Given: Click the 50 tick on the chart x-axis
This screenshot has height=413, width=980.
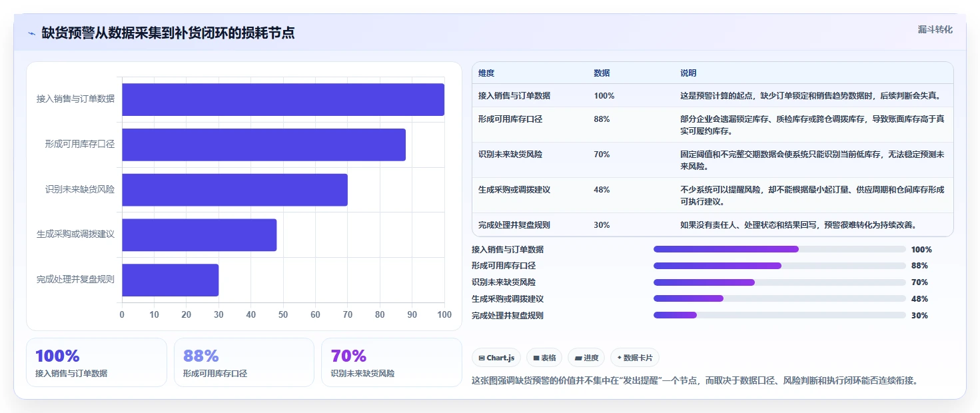Looking at the screenshot, I should 283,314.
